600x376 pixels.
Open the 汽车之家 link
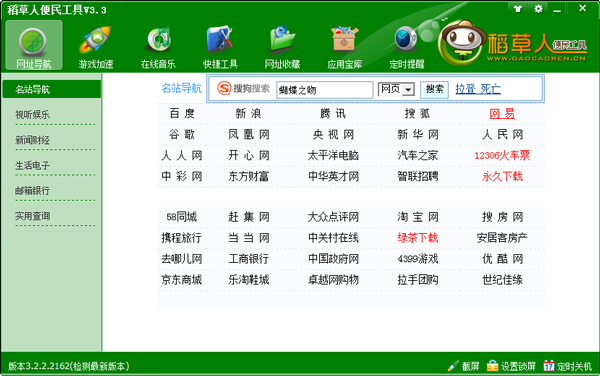coord(417,155)
